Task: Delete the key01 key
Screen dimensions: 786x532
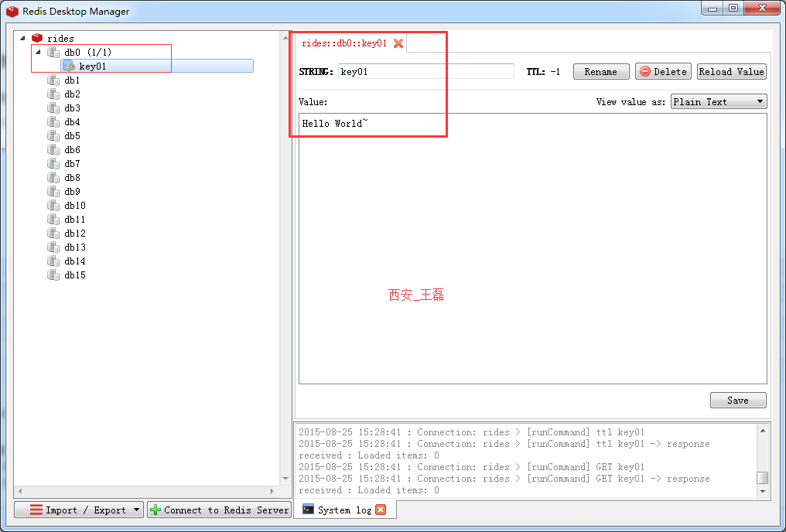Action: point(663,72)
